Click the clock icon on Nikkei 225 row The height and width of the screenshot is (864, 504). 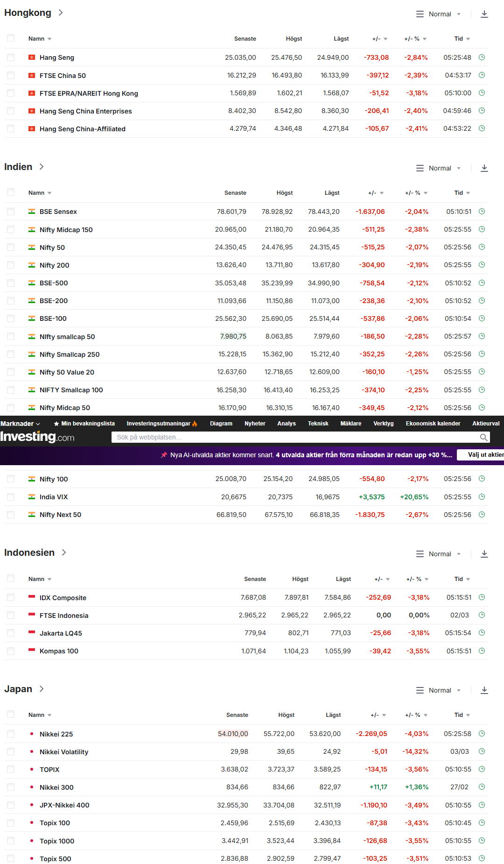tap(482, 734)
